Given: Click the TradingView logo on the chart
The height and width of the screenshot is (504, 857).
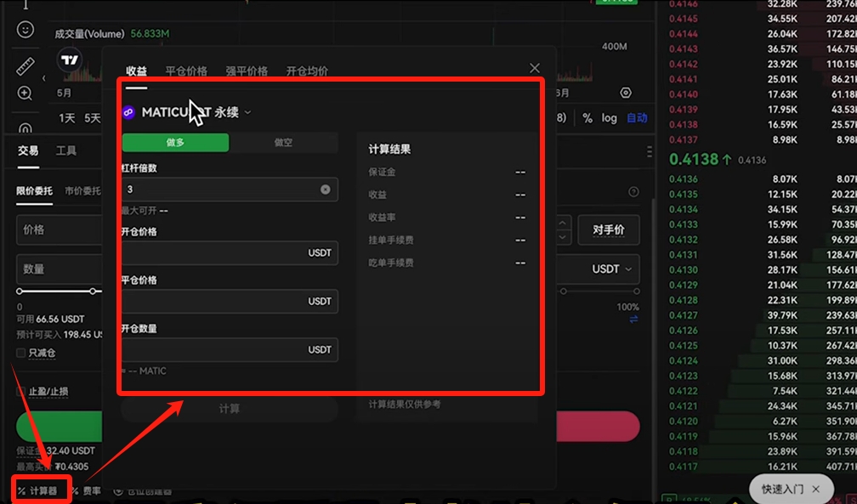Looking at the screenshot, I should [x=70, y=60].
